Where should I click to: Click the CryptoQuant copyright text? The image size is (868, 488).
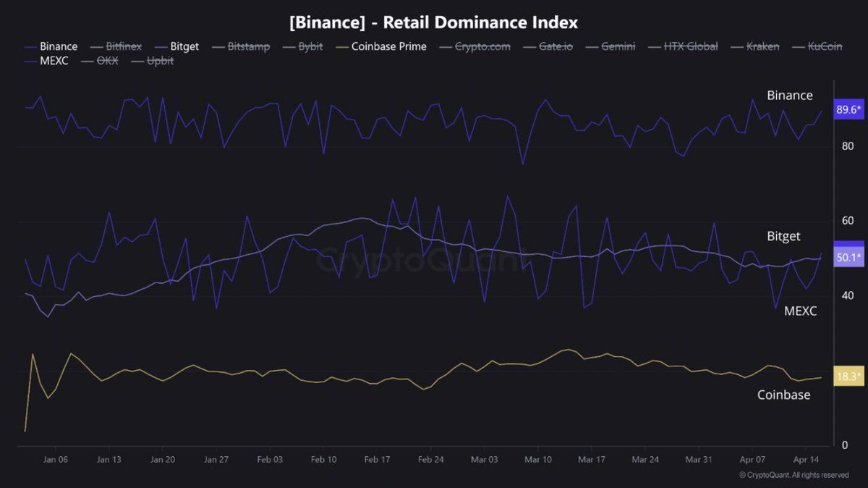[x=793, y=475]
